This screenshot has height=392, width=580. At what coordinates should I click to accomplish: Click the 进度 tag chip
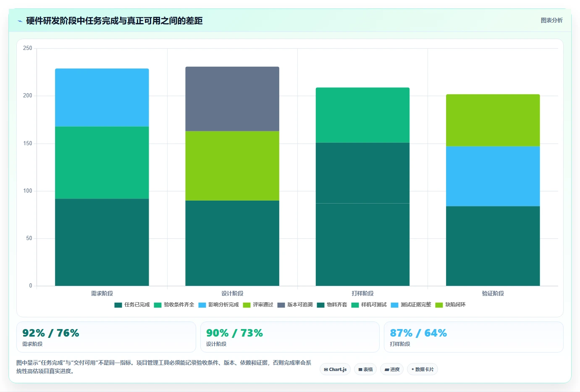click(x=392, y=369)
